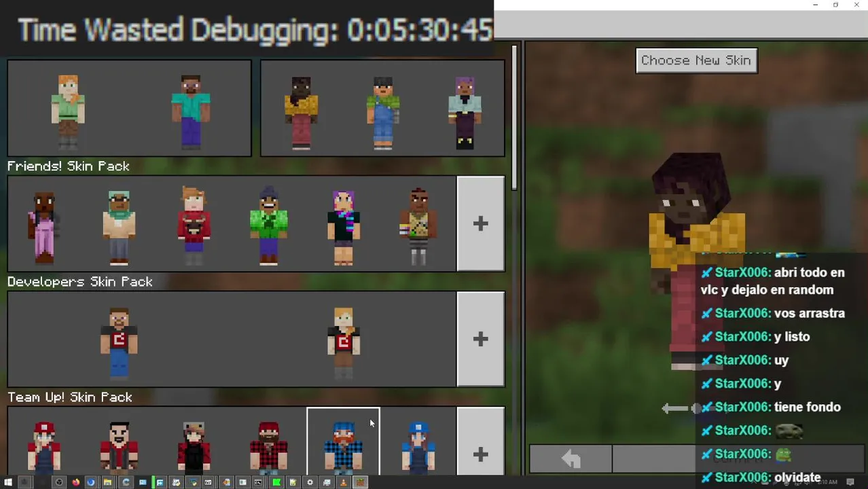
Task: Open File Explorer from the taskbar
Action: point(107,482)
